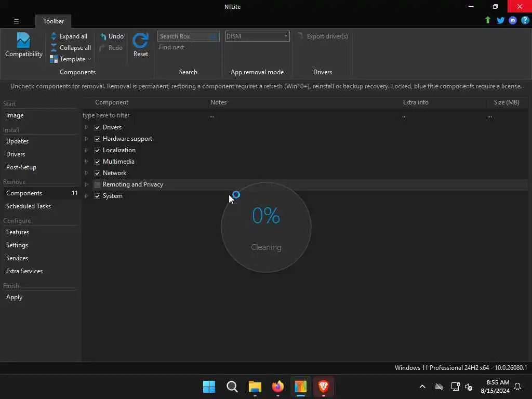Select the Toolbar tab
Image resolution: width=532 pixels, height=399 pixels.
pos(54,21)
